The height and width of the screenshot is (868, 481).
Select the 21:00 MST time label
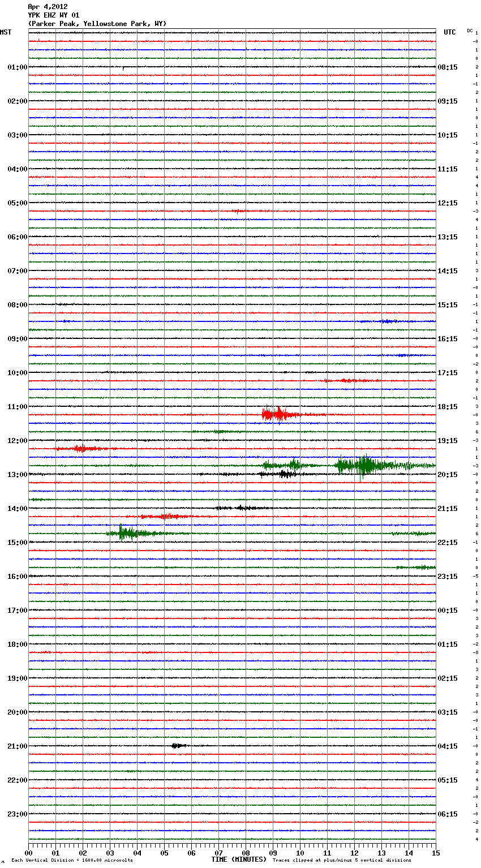[x=18, y=746]
